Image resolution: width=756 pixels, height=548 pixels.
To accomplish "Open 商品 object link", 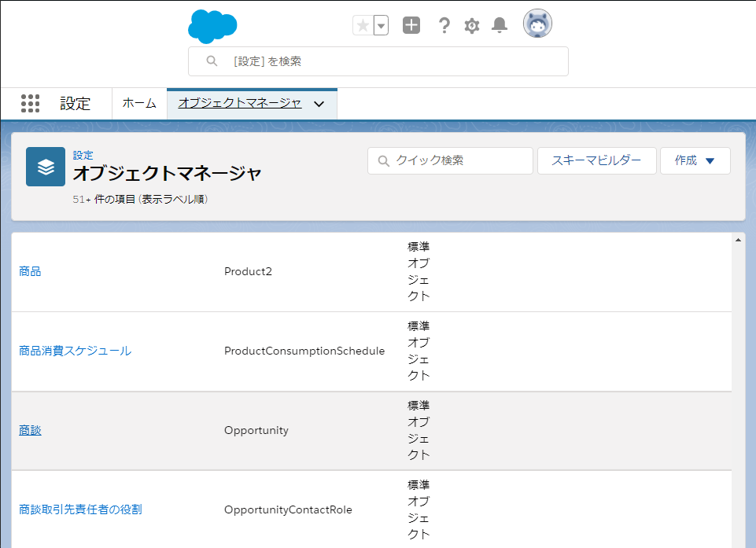I will click(x=30, y=271).
